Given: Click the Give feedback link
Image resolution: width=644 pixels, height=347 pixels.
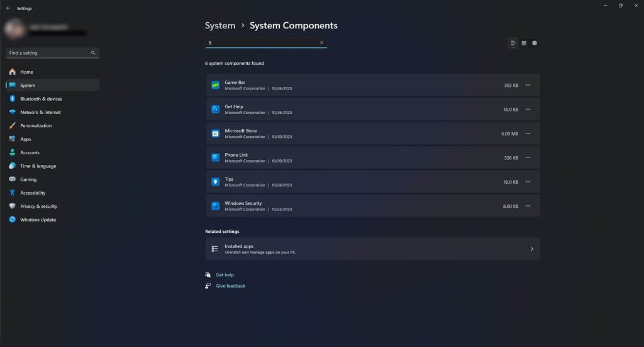Looking at the screenshot, I should [x=231, y=286].
